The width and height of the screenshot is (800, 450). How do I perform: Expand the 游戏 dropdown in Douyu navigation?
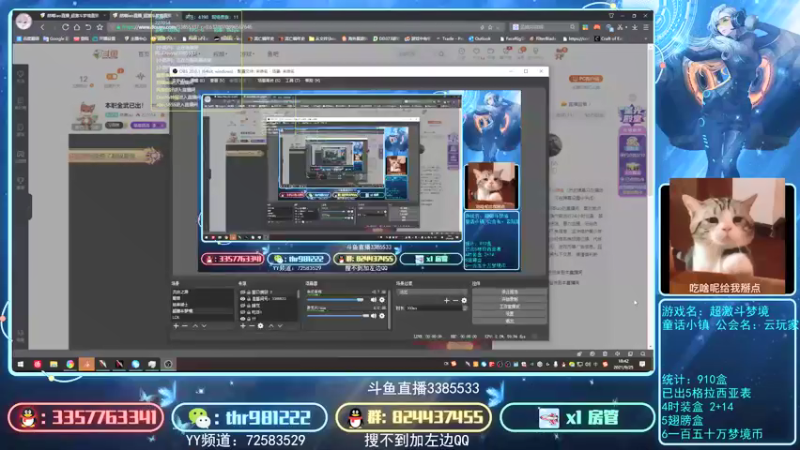[x=246, y=54]
